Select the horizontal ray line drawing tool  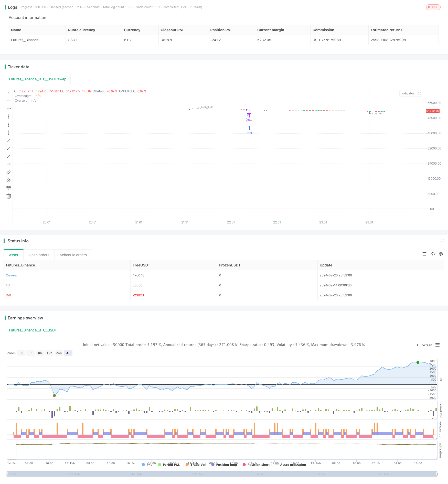click(x=9, y=101)
